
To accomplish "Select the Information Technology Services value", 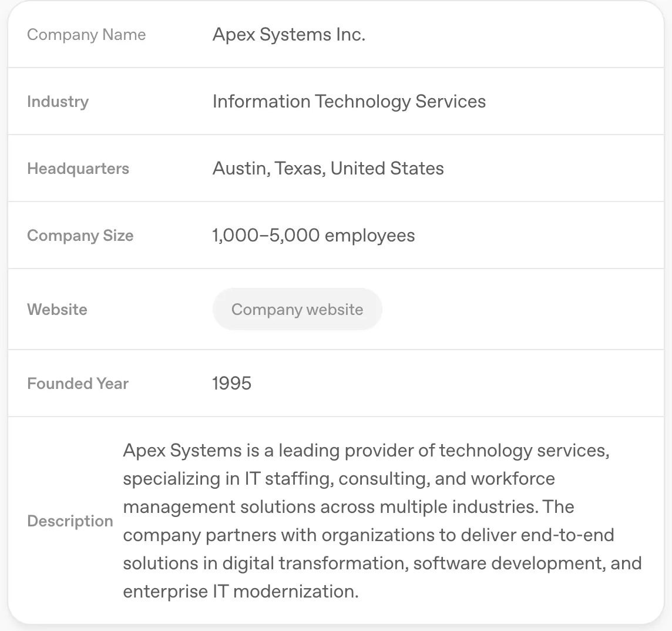I will [x=349, y=102].
